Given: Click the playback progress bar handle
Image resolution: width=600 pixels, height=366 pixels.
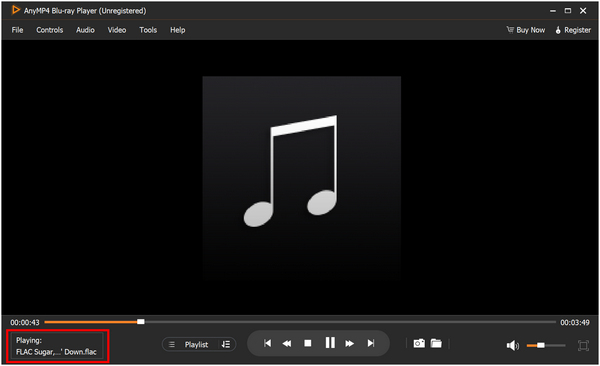Looking at the screenshot, I should tap(141, 322).
